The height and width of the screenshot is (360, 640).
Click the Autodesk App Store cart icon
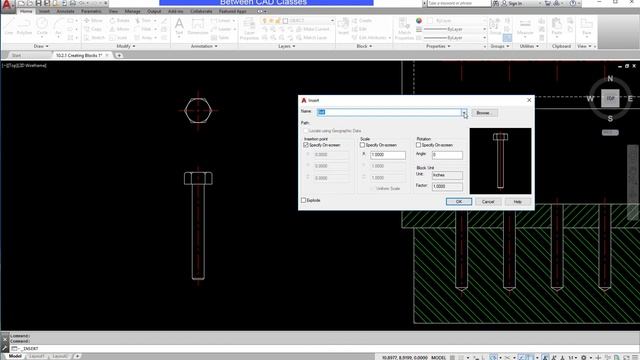(548, 3)
